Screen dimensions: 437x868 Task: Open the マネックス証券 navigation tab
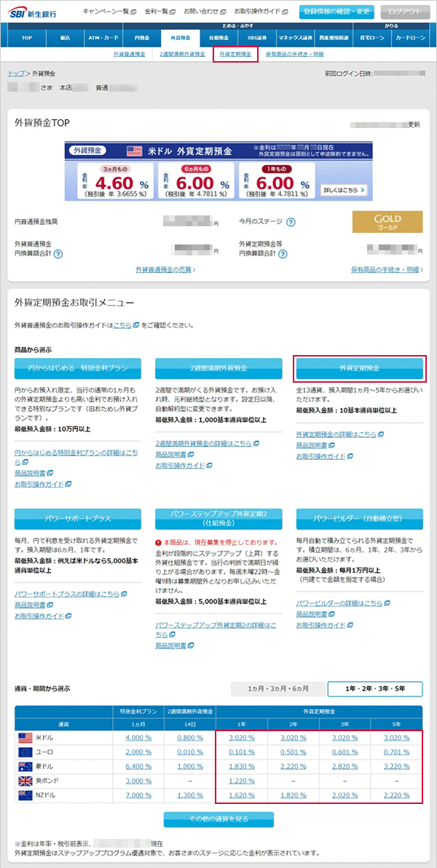pos(295,38)
